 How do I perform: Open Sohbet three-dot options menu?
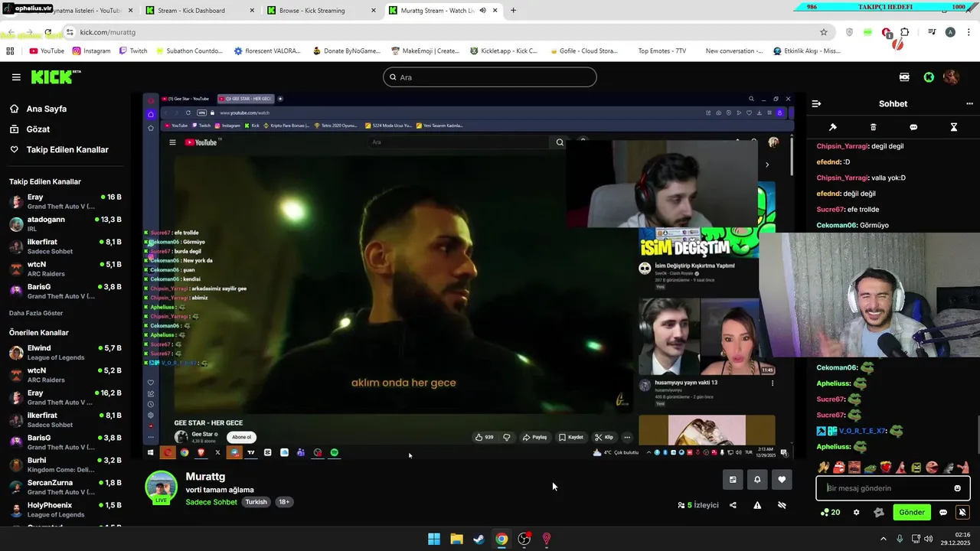969,104
